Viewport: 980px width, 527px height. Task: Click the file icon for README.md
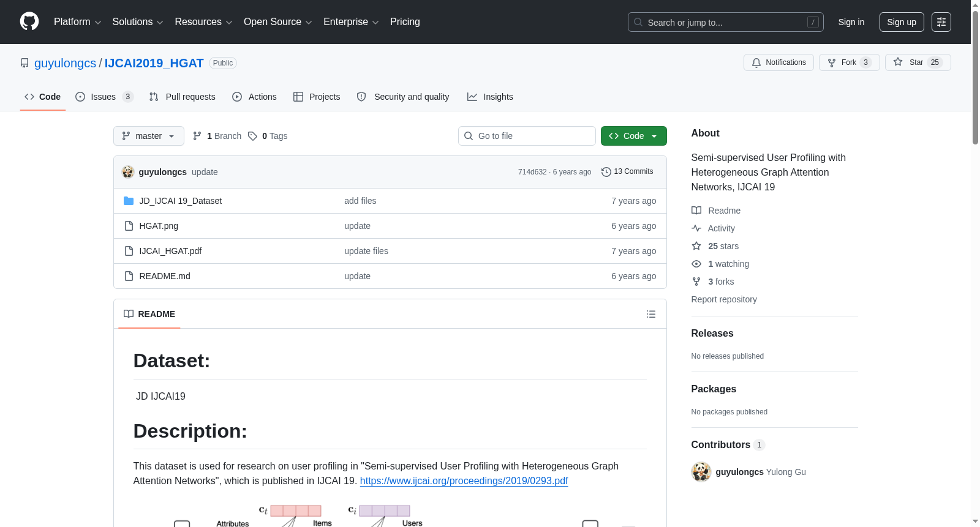[129, 276]
